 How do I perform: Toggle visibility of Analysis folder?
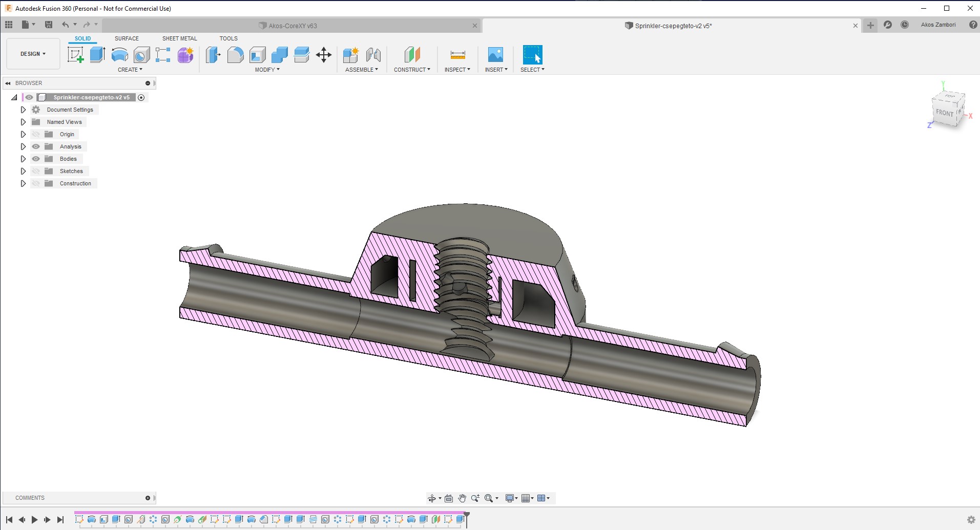[x=36, y=146]
